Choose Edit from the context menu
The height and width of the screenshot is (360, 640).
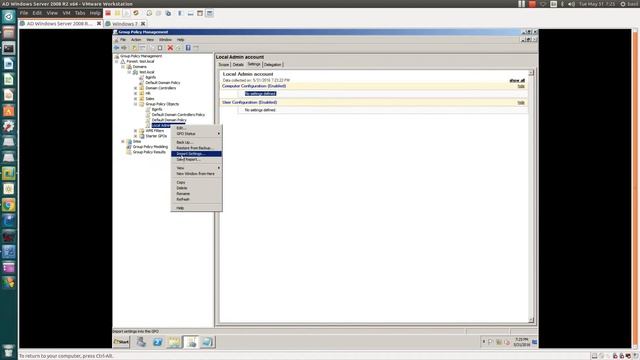click(196, 128)
